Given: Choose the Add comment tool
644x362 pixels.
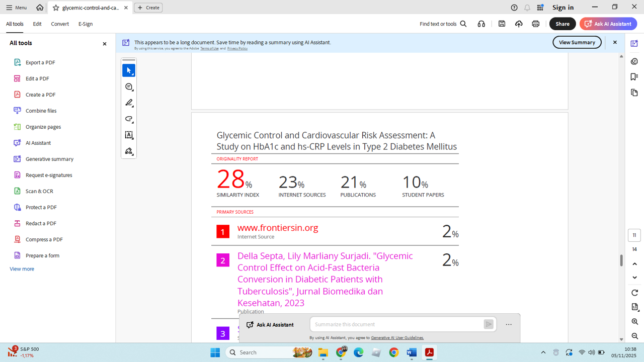Looking at the screenshot, I should tap(129, 87).
